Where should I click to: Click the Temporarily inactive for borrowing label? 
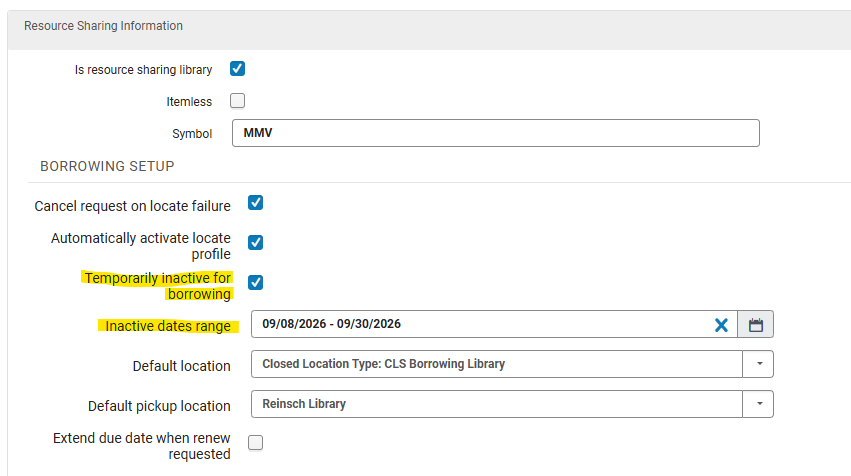pos(158,286)
